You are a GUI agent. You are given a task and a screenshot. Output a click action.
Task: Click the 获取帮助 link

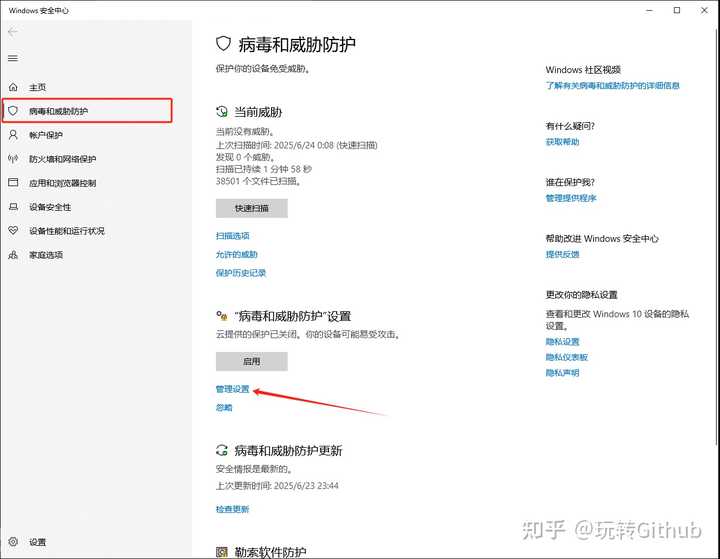coord(562,141)
